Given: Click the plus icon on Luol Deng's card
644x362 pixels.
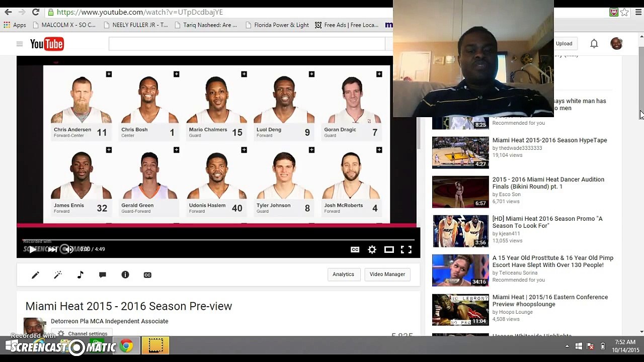Looking at the screenshot, I should [311, 74].
